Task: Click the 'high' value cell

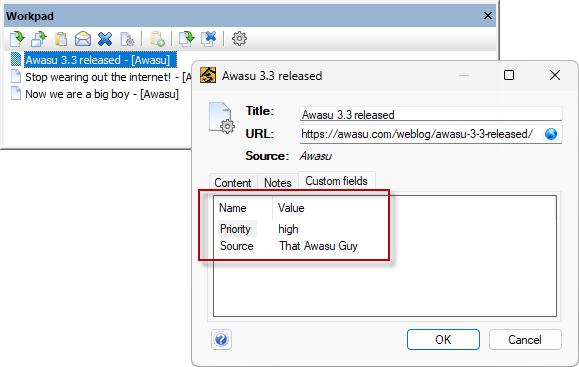Action: pos(288,229)
